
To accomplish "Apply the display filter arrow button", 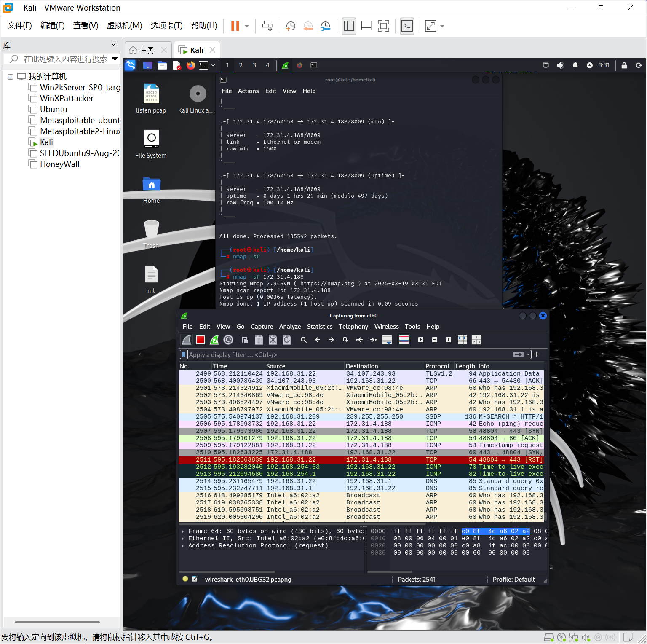I will 519,354.
